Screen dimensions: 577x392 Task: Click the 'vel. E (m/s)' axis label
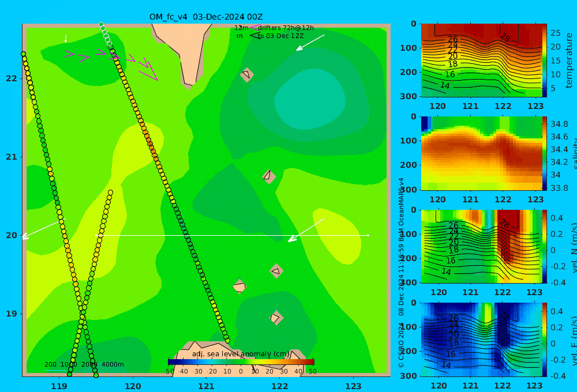pos(574,340)
